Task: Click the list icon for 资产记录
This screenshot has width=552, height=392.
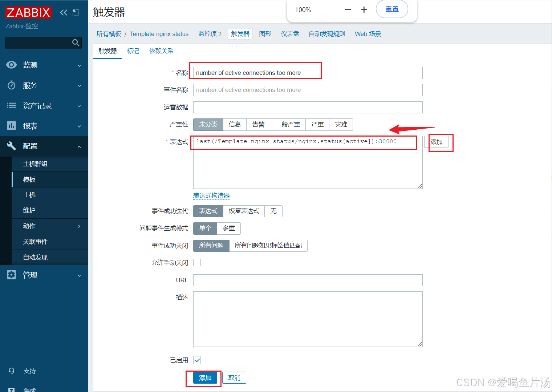Action: pyautogui.click(x=12, y=105)
